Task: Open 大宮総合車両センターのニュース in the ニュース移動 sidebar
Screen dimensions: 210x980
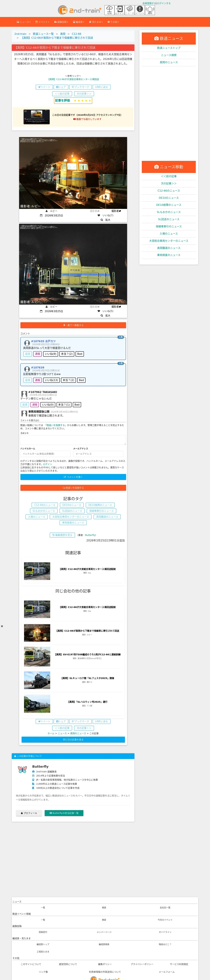Action: [169, 241]
